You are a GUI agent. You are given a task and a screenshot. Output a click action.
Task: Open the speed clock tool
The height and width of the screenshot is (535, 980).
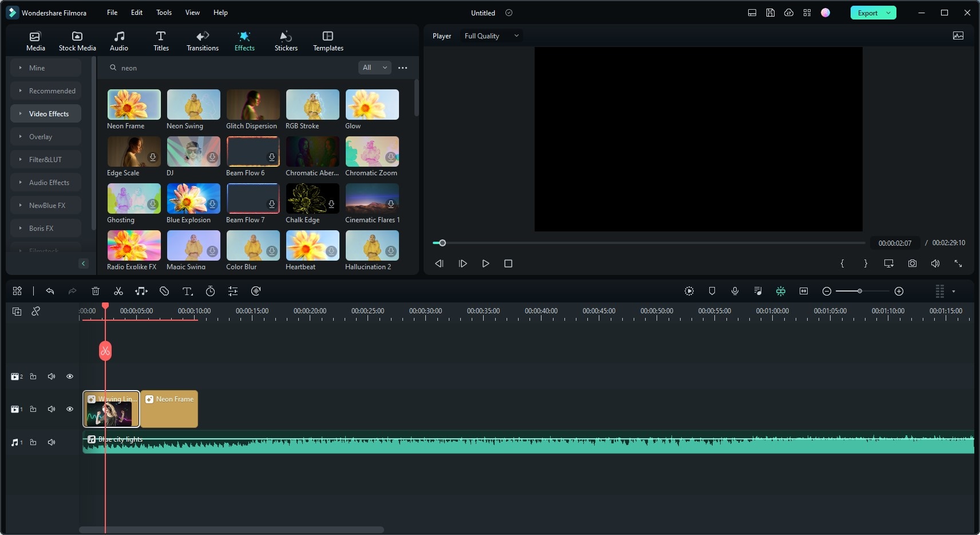tap(210, 292)
